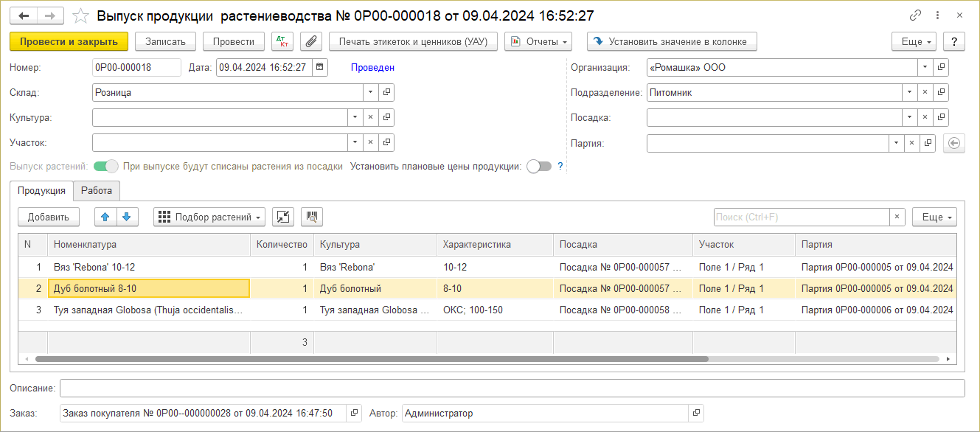Viewport: 980px width, 432px height.
Task: Expand Склад dropdown list
Action: [371, 92]
